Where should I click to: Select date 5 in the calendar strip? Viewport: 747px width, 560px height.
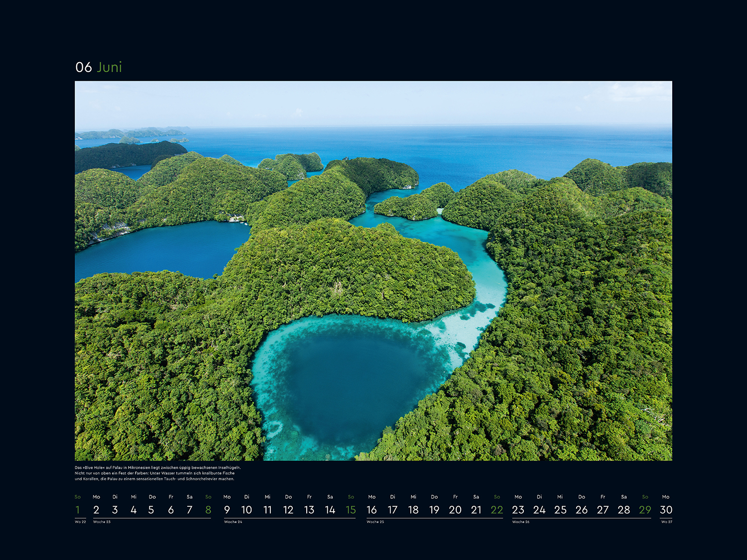[x=151, y=510]
